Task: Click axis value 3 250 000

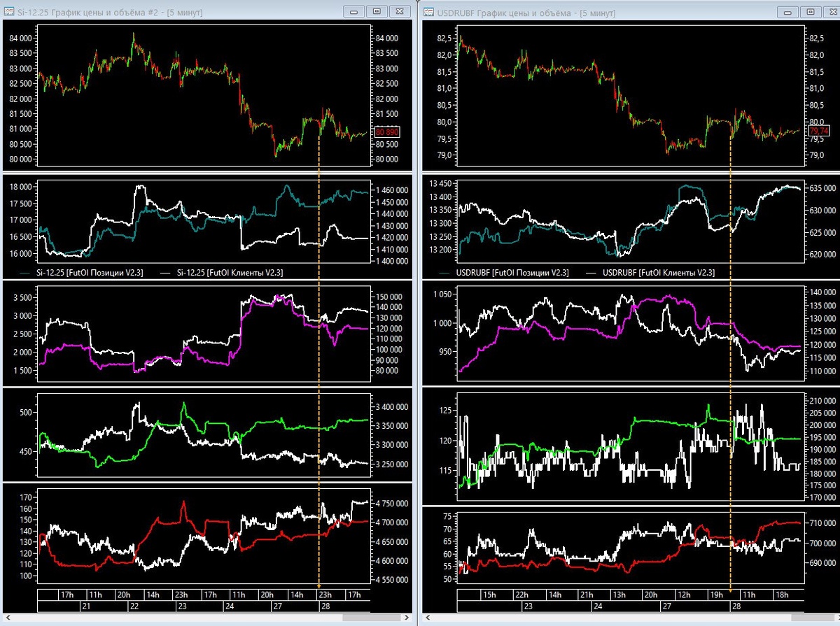Action: [392, 464]
